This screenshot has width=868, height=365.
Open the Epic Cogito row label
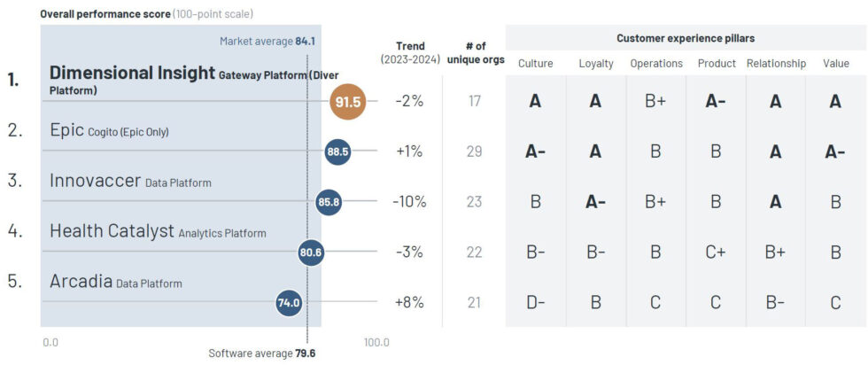(109, 130)
